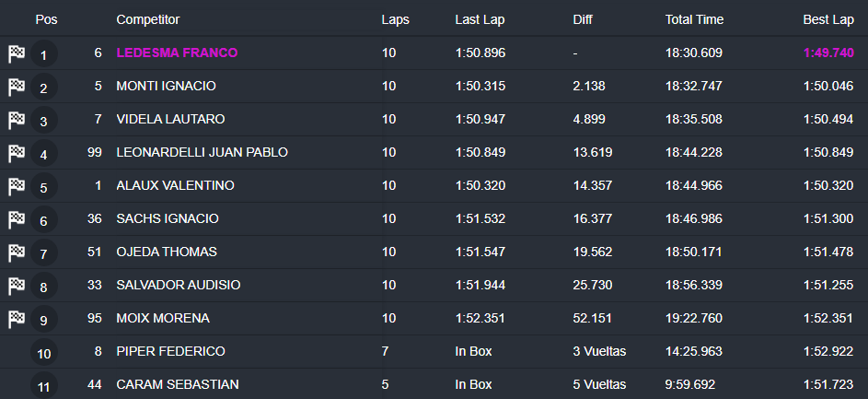Viewport: 868px width, 399px height.
Task: Sort by the Competitor column header
Action: [148, 19]
